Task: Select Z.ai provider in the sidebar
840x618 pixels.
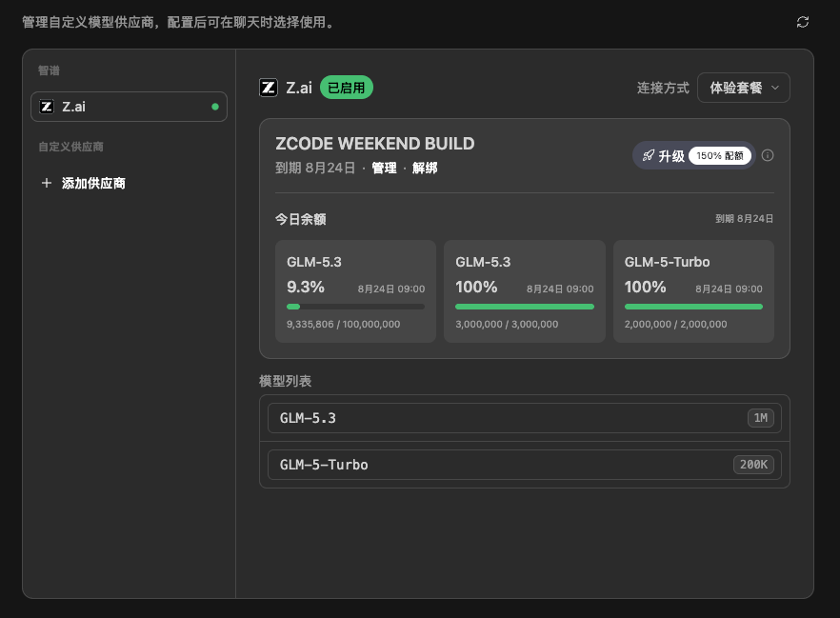Action: pos(130,107)
